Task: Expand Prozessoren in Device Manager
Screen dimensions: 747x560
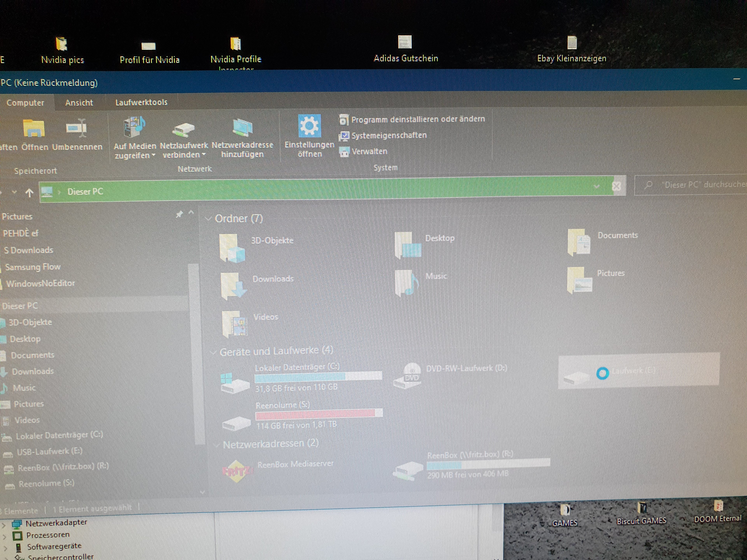Action: [4, 536]
